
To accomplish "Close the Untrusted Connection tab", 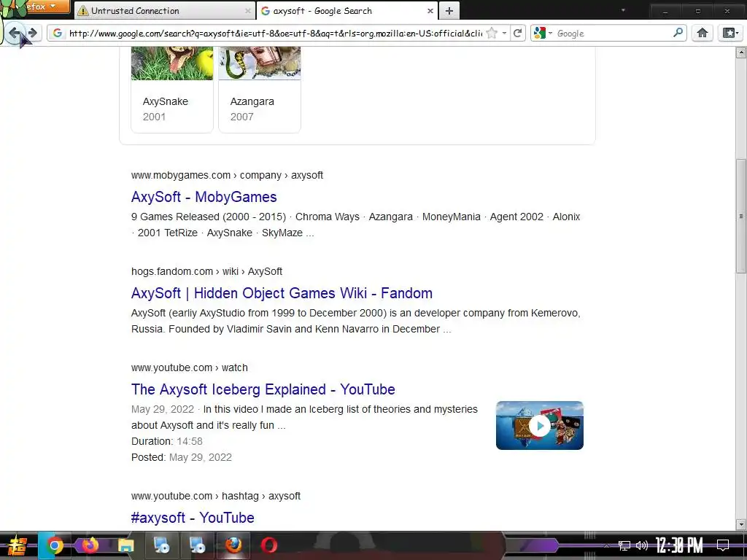I will [248, 10].
